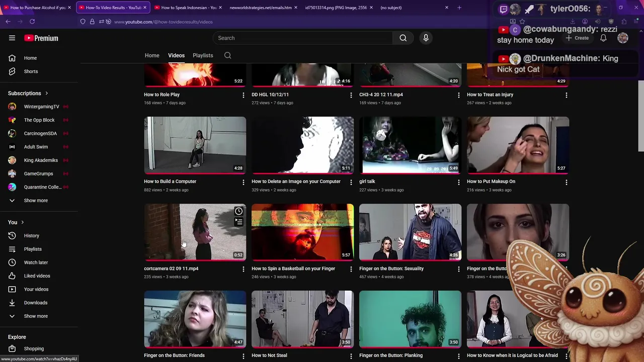Open The Opp Block subscription channel

point(39,120)
